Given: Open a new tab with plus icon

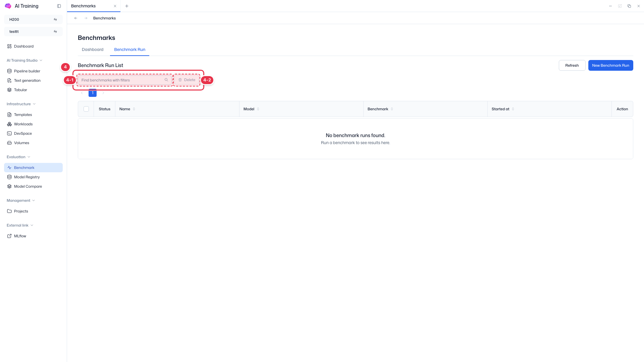Looking at the screenshot, I should point(127,6).
